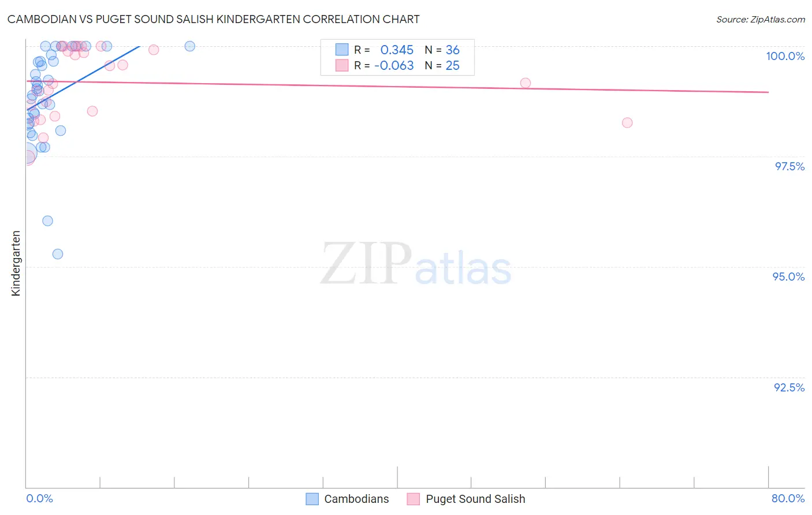
Task: Select the chart title text
Action: point(213,19)
